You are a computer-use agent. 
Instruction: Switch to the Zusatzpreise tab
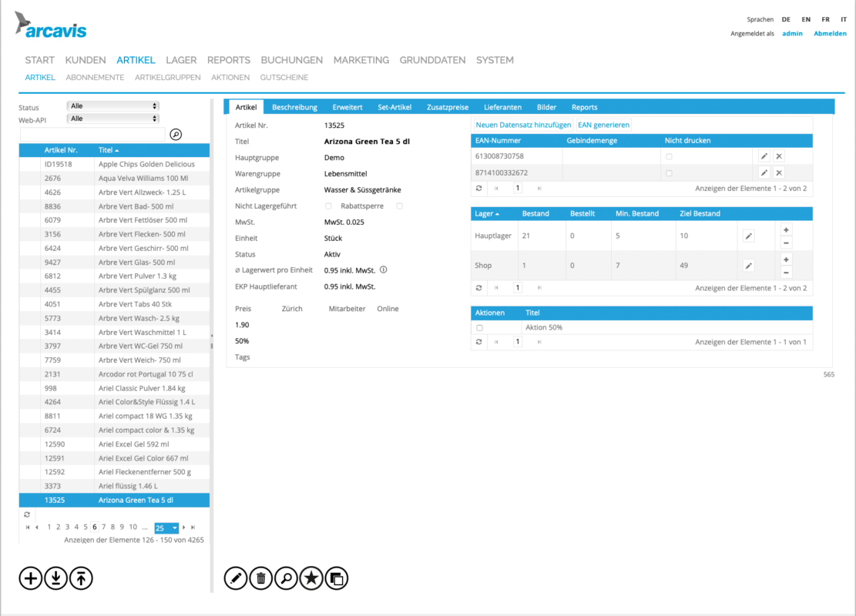point(448,107)
